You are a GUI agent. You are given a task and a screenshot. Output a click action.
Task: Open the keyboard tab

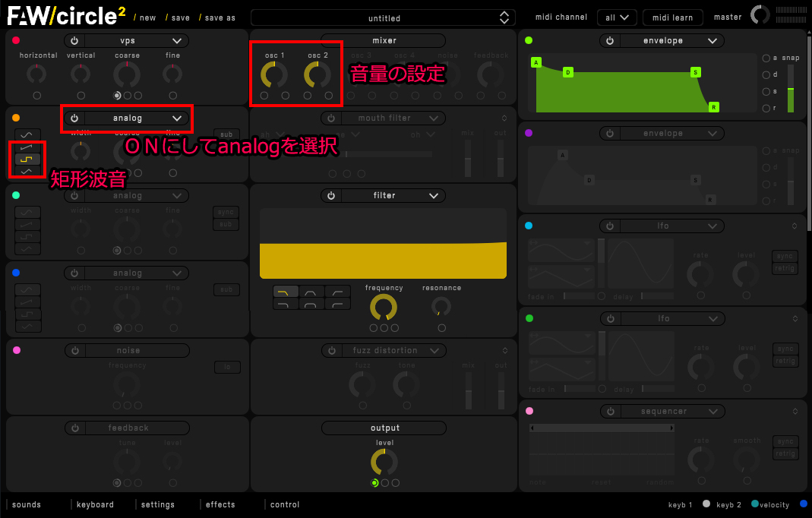(x=95, y=504)
